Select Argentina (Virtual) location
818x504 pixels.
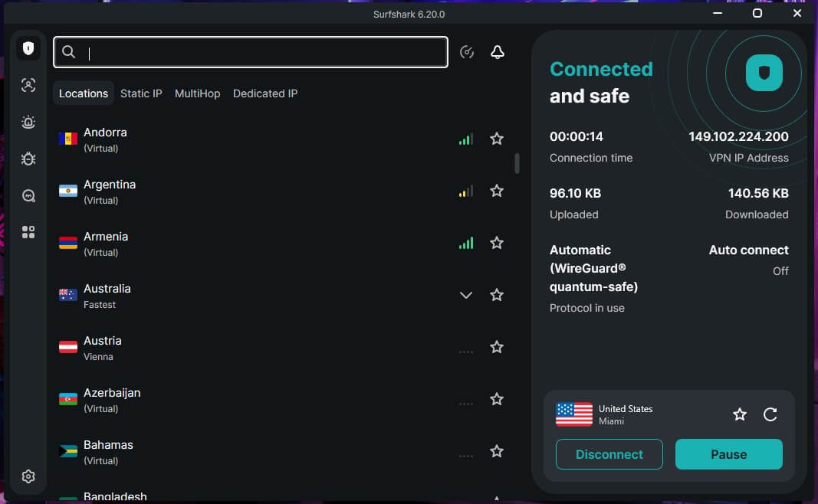[x=281, y=191]
